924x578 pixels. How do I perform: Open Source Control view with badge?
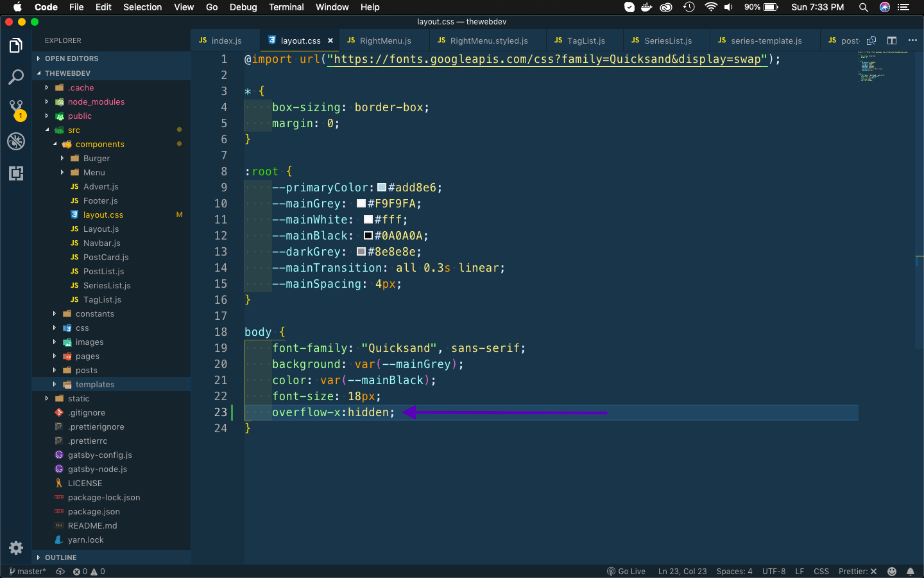click(16, 109)
